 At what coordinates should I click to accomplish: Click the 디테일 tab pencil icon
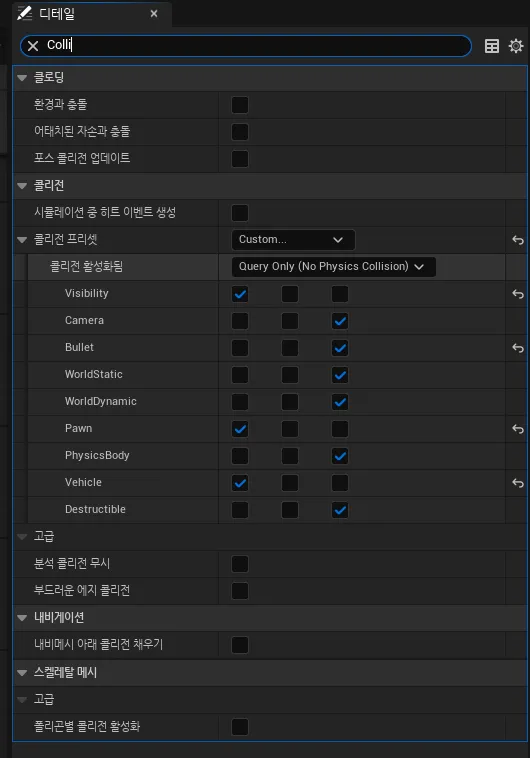[24, 14]
